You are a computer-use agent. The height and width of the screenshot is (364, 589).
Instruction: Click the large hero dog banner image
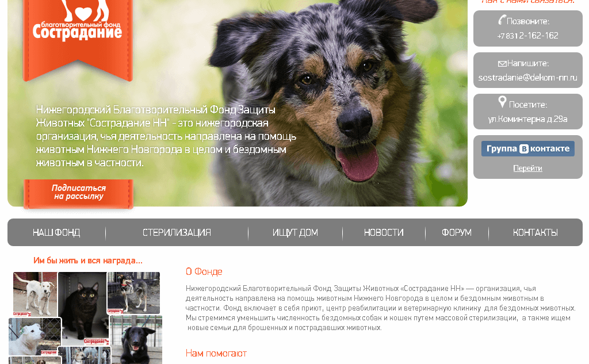coord(300,103)
